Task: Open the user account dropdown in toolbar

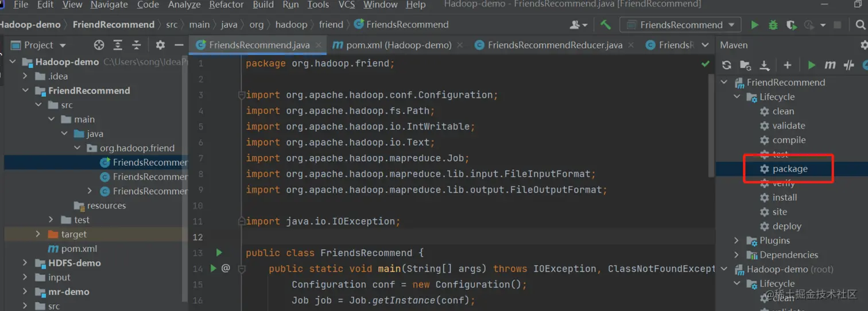Action: click(x=578, y=25)
